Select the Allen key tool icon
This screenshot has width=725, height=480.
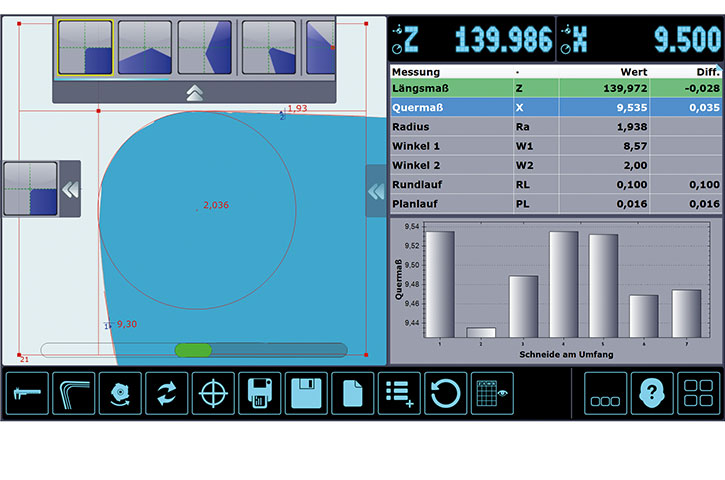coord(74,394)
